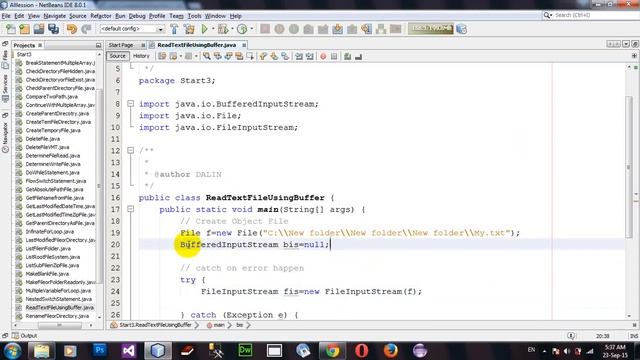Click the Debug Project icon
Image resolution: width=640 pixels, height=360 pixels.
(x=223, y=29)
